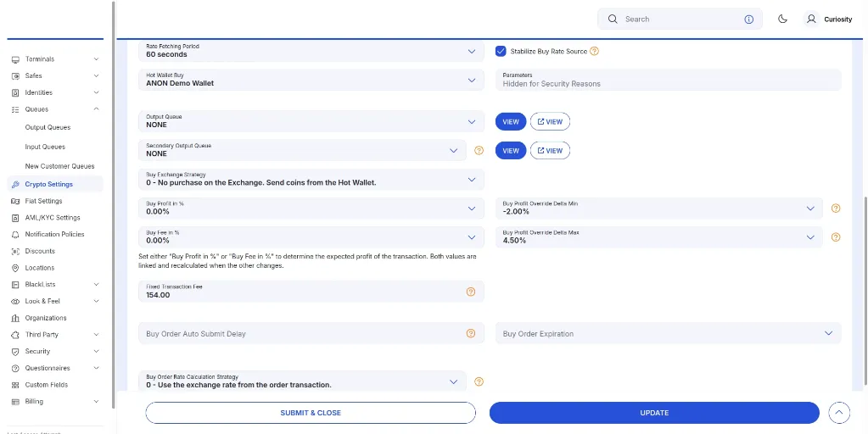Viewport: 868px width, 434px height.
Task: Click help icon next to Secondary Output Queue
Action: 479,151
